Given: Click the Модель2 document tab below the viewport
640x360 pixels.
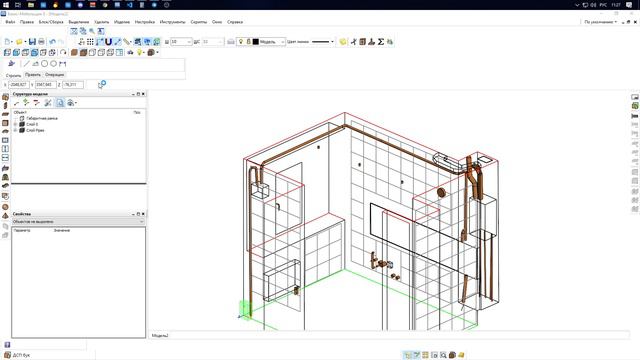Looking at the screenshot, I should click(160, 336).
